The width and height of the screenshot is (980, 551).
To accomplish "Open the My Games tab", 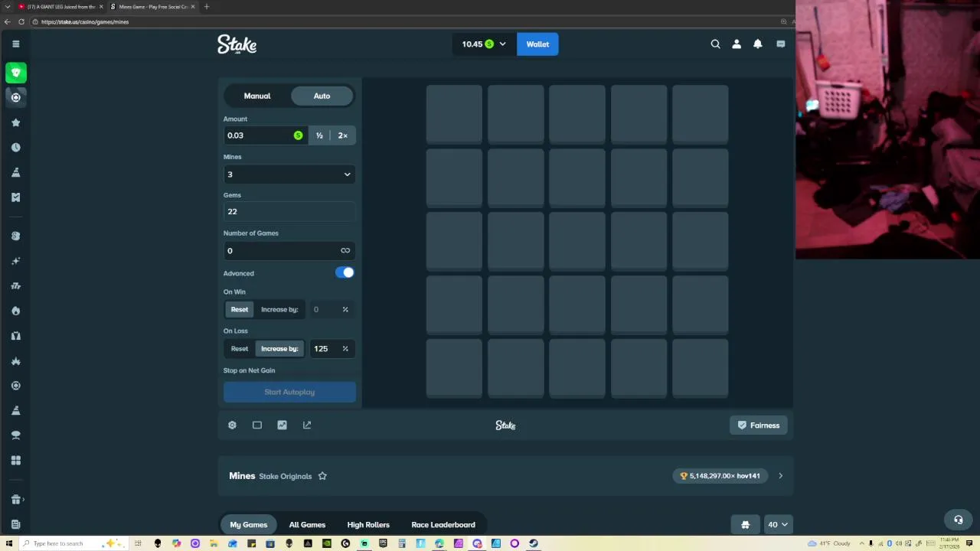I will tap(249, 524).
